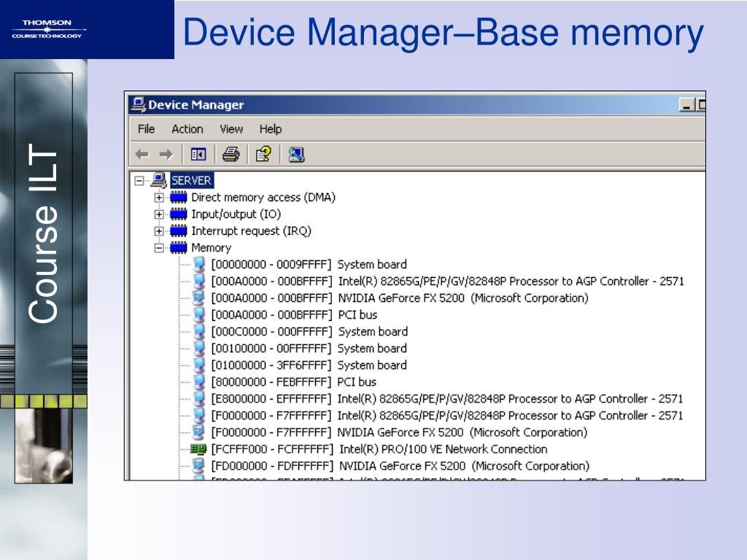
Task: Select the SERVER computer icon in tree
Action: 158,181
